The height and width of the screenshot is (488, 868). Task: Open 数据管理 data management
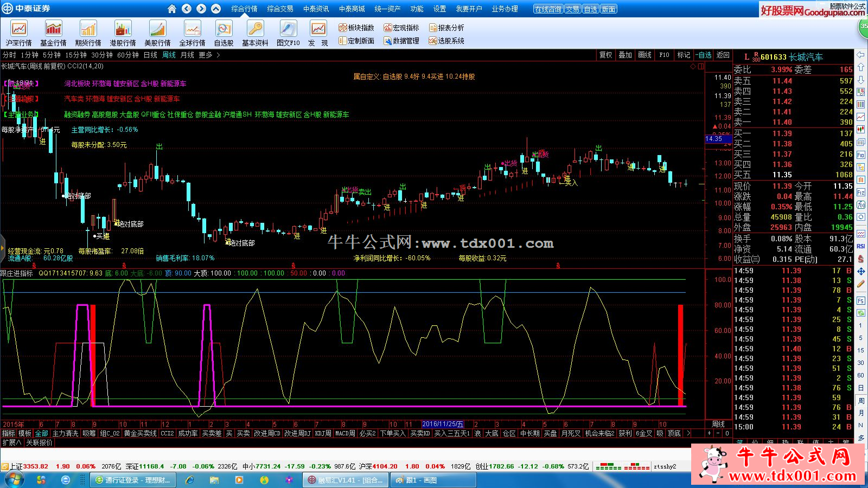401,41
